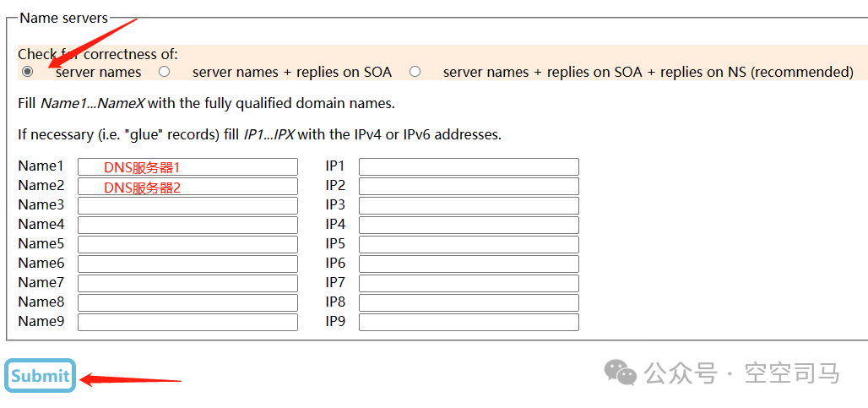Focus the IP1 address field
Image resolution: width=868 pixels, height=408 pixels.
point(469,166)
